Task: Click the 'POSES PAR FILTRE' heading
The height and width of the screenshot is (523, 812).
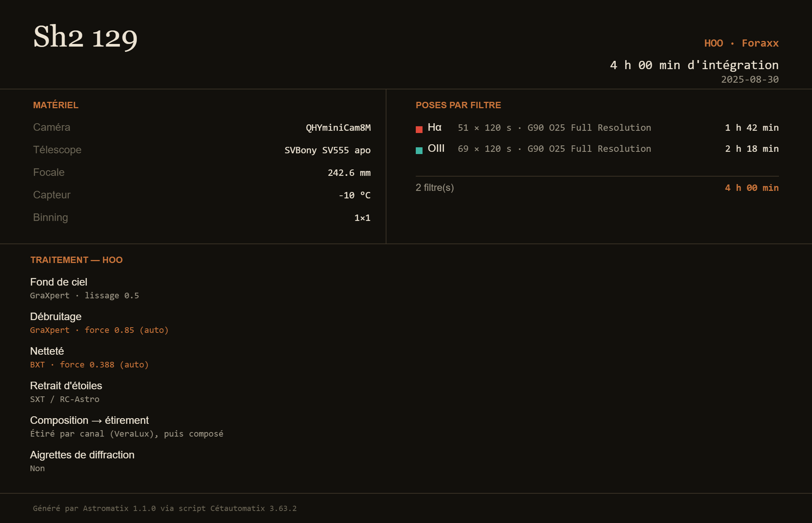Action: coord(458,105)
